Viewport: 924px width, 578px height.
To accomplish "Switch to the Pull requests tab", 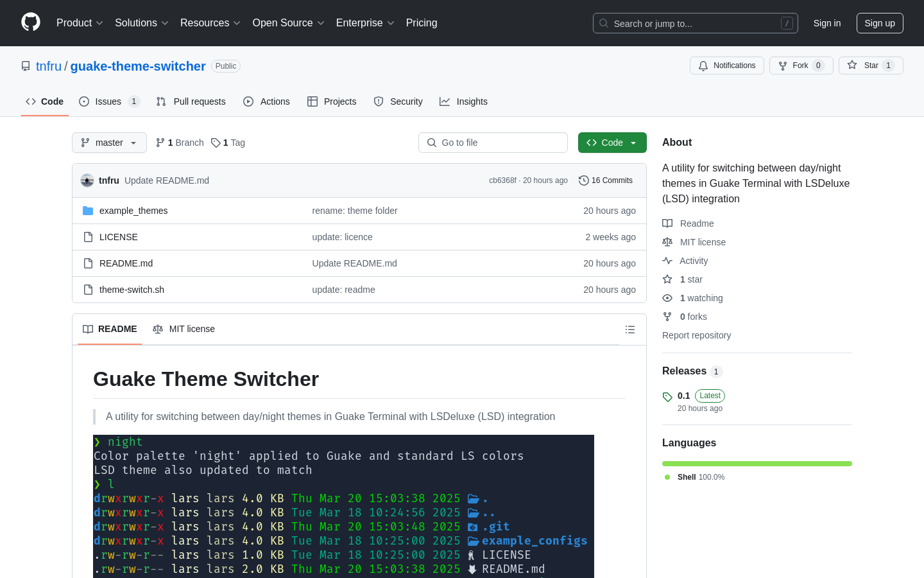I will (x=191, y=101).
